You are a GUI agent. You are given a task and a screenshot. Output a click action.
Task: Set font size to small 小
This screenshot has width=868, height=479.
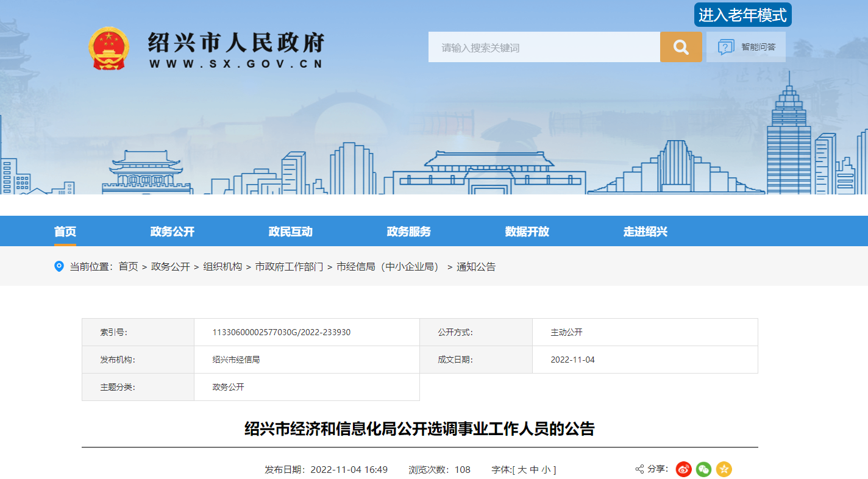[x=546, y=470]
